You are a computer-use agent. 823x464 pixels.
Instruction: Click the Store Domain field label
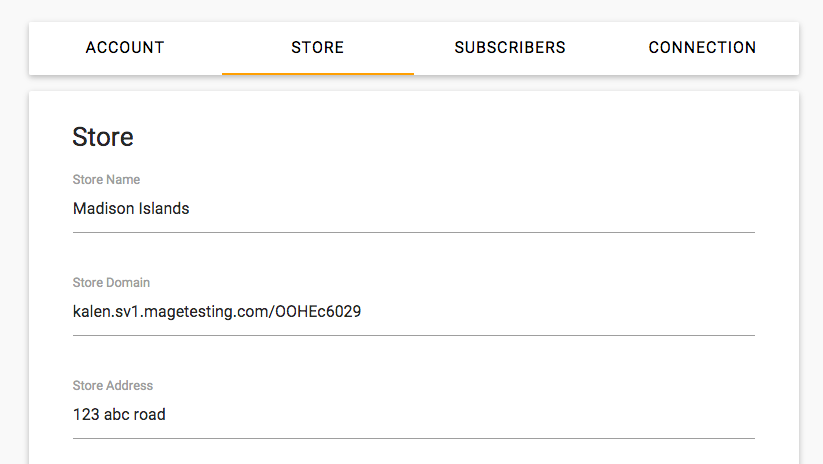coord(111,283)
